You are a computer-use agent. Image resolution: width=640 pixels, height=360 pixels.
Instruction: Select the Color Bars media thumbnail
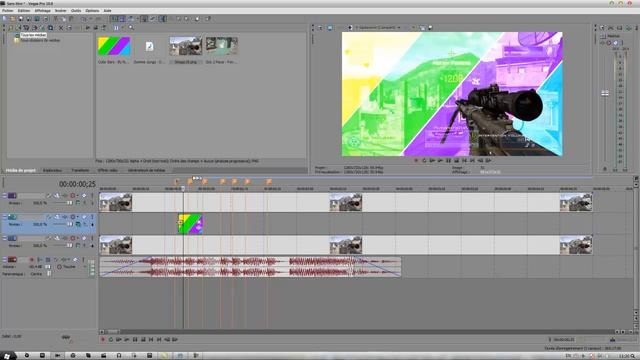tap(114, 46)
